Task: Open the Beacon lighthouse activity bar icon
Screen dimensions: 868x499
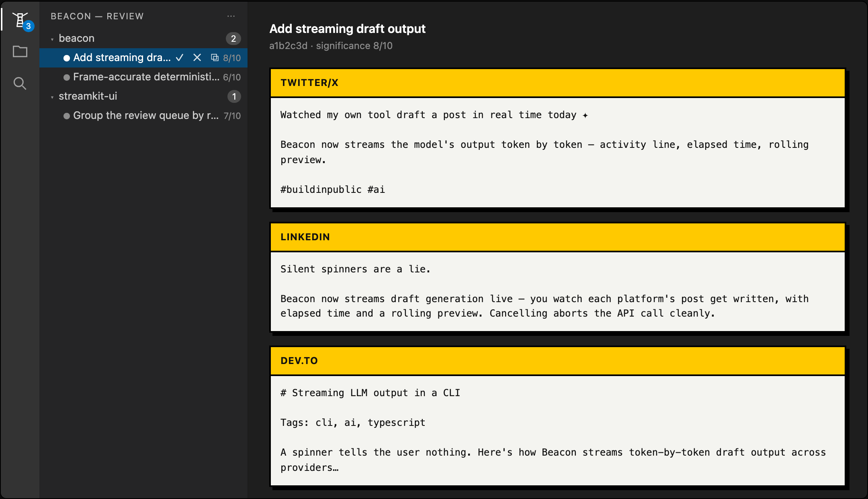Action: pos(20,19)
